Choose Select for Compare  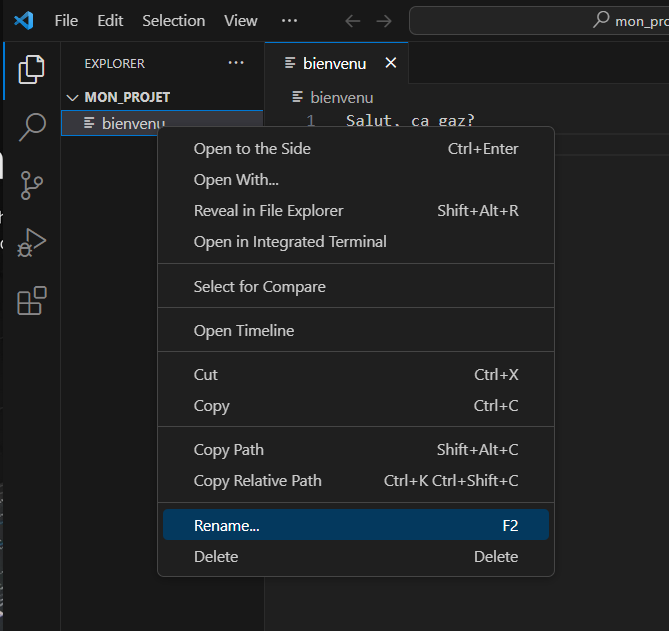click(x=356, y=287)
